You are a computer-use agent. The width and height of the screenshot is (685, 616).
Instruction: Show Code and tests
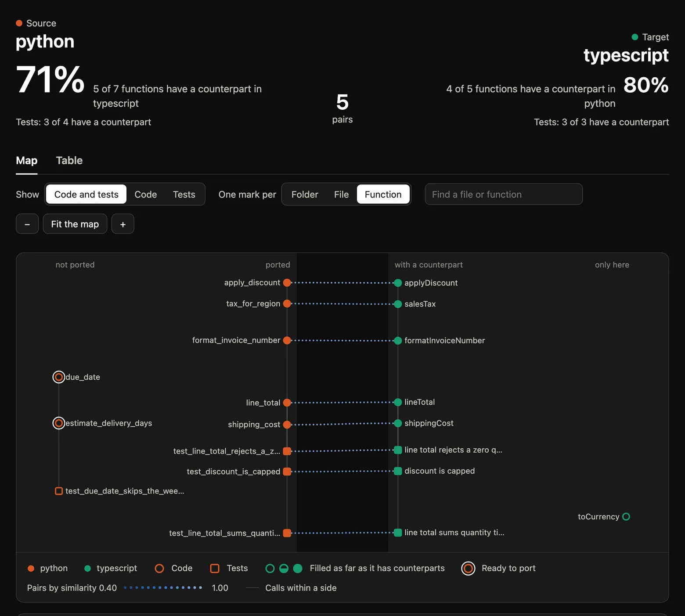[86, 194]
